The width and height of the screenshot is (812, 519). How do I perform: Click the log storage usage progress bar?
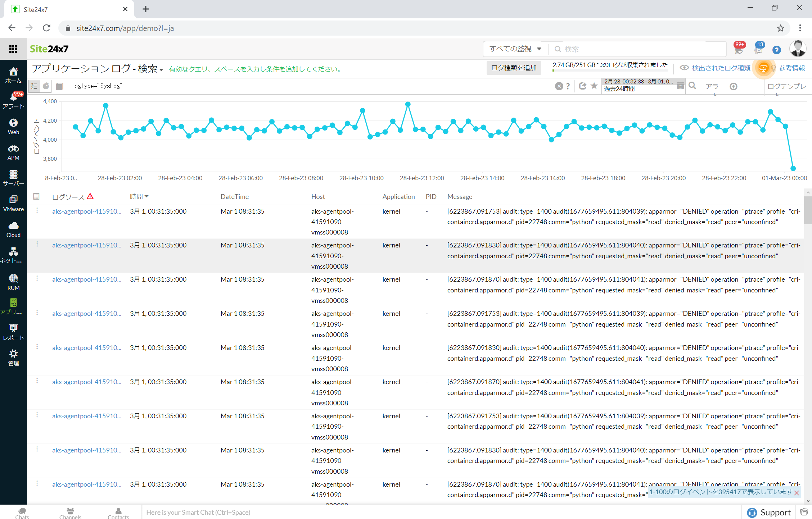click(610, 71)
